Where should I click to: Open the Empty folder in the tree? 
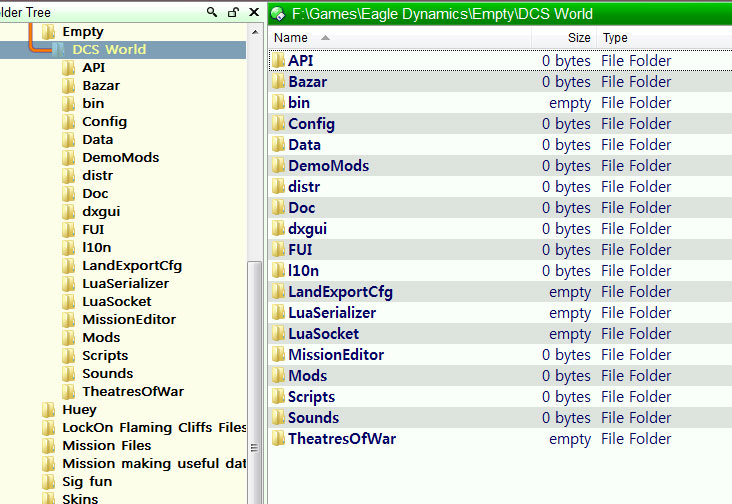(82, 31)
